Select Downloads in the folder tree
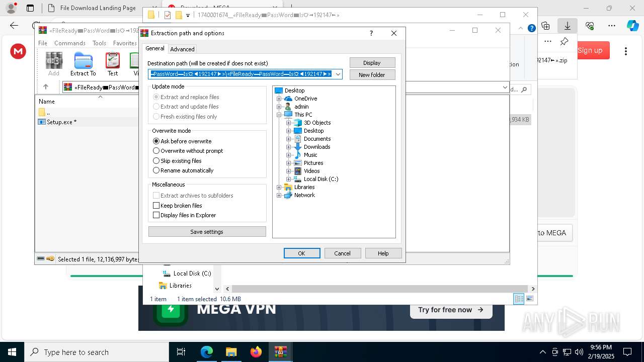Image resolution: width=644 pixels, height=362 pixels. pos(317,147)
